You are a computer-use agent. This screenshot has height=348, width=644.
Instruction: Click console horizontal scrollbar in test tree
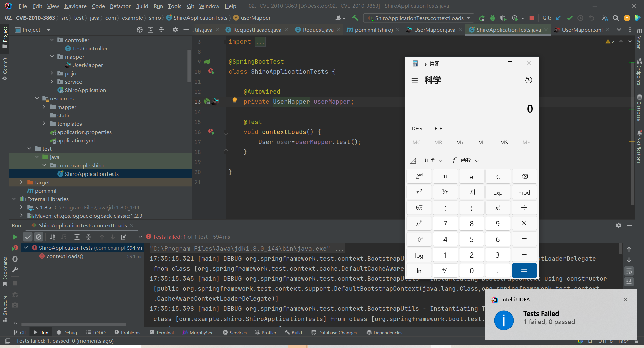[x=74, y=324]
